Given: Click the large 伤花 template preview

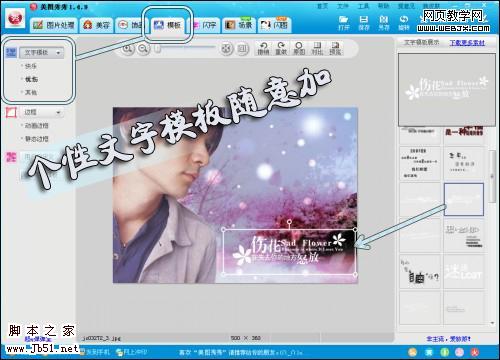Looking at the screenshot, I should point(447,90).
